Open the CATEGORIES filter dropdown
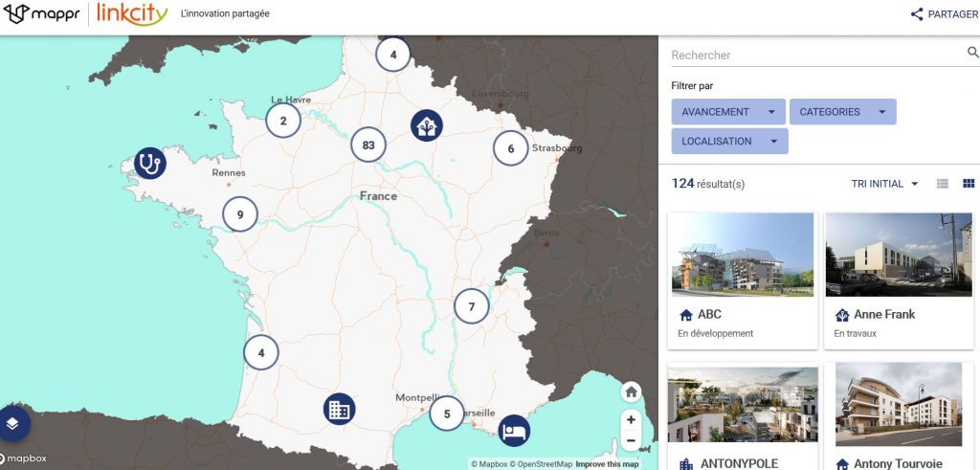Viewport: 980px width, 470px height. (x=842, y=112)
